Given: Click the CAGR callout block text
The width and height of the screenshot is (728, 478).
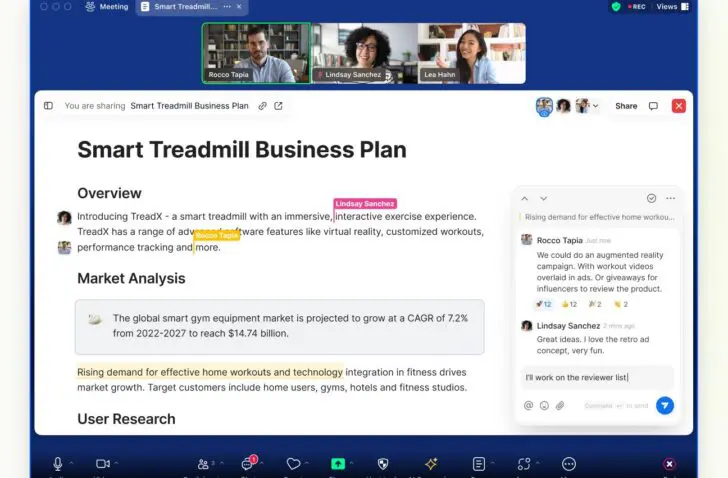Looking at the screenshot, I should [x=290, y=325].
